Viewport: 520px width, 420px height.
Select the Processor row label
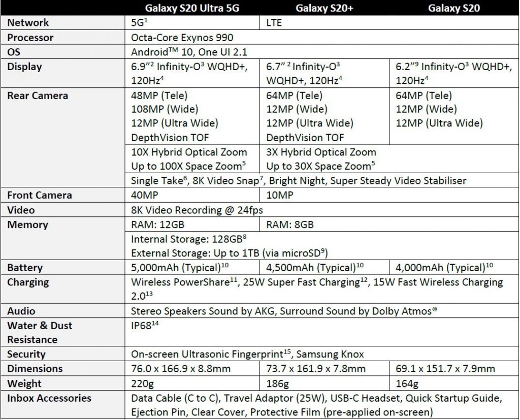(x=30, y=38)
